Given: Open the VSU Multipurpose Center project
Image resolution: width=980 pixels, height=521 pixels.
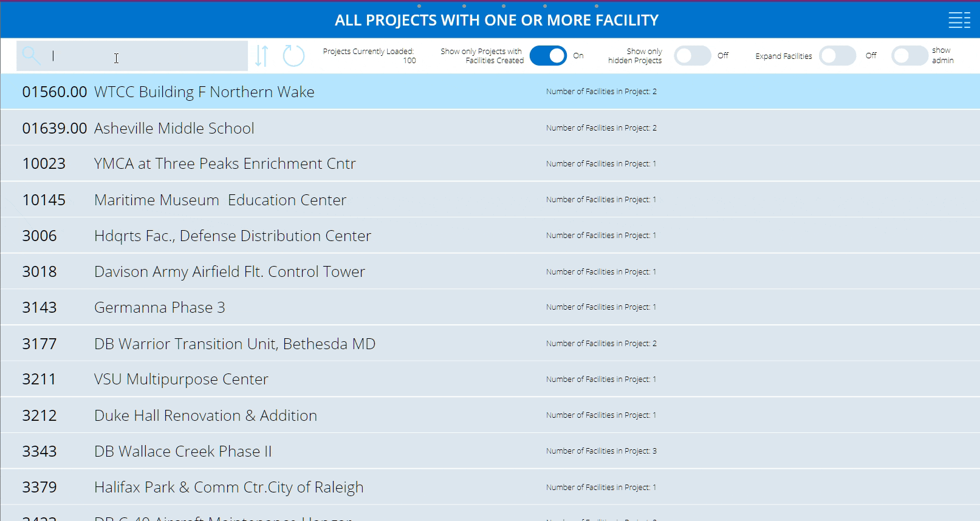Looking at the screenshot, I should 181,380.
